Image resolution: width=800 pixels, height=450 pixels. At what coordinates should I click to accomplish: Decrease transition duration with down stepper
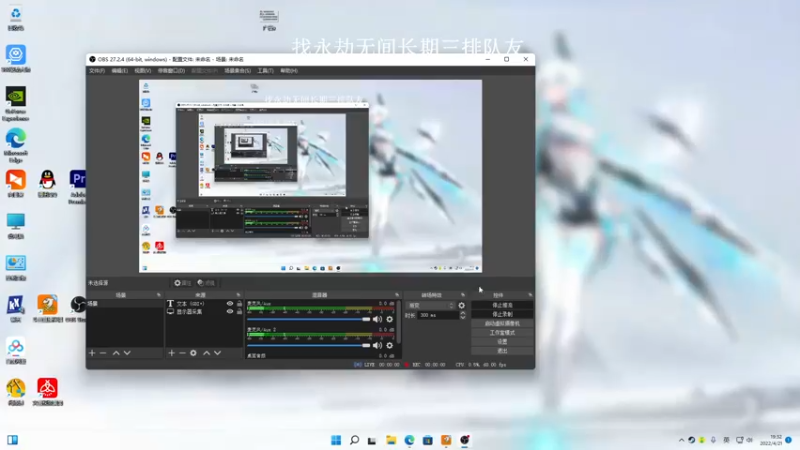463,317
